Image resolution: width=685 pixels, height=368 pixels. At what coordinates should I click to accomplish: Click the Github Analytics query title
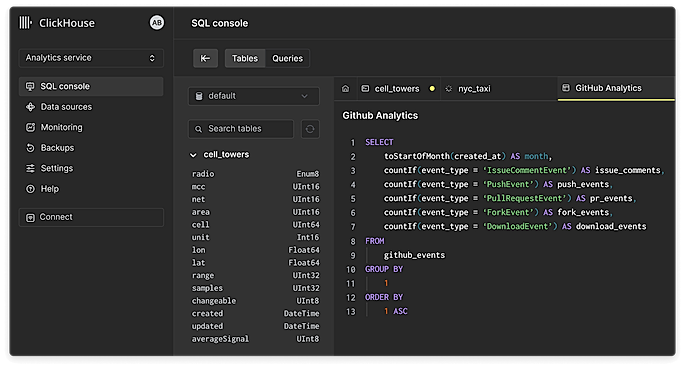[380, 115]
